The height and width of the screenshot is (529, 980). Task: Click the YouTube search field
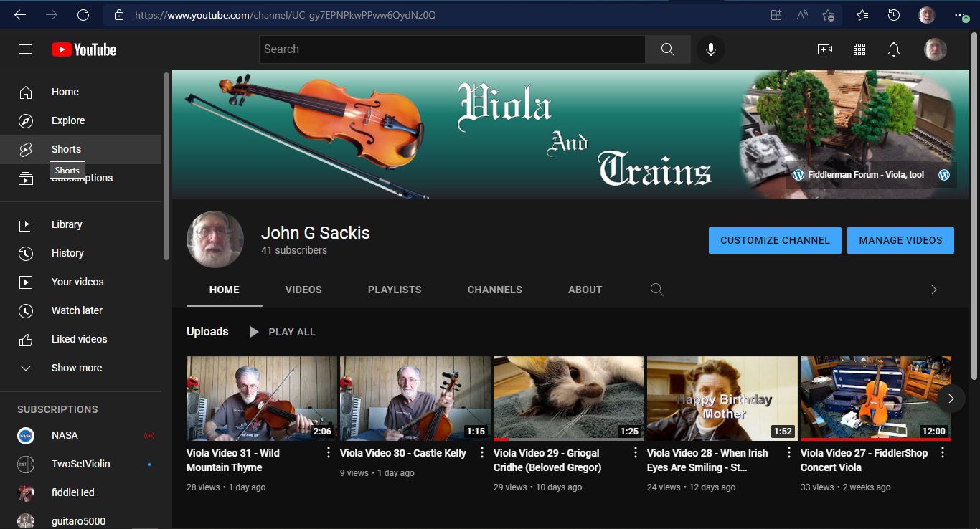[x=452, y=49]
